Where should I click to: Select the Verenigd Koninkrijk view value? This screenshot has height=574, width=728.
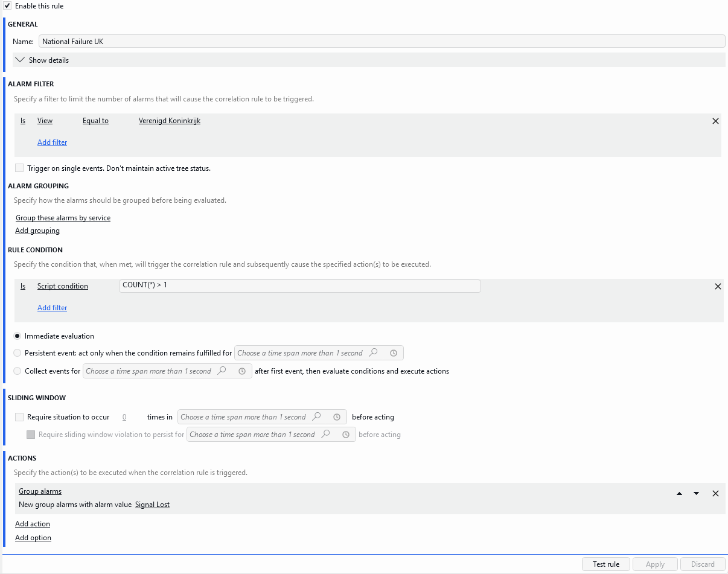pyautogui.click(x=170, y=121)
